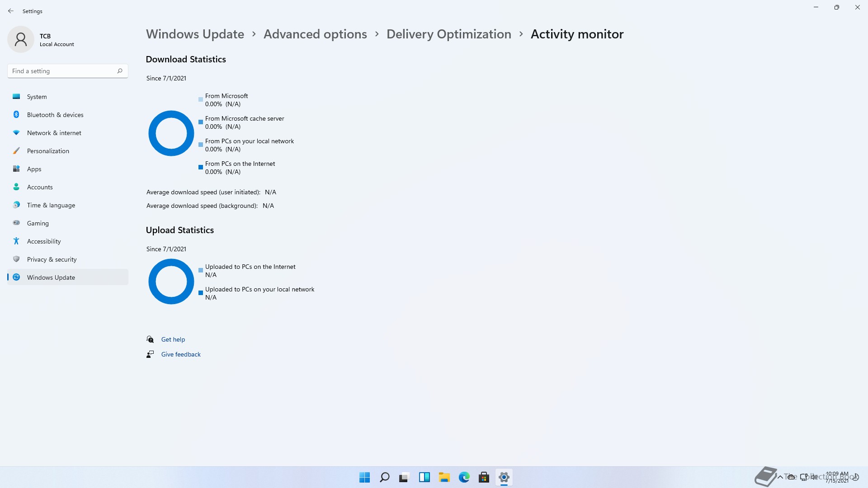Viewport: 868px width, 488px height.
Task: Click the Give feedback person icon
Action: click(x=150, y=354)
